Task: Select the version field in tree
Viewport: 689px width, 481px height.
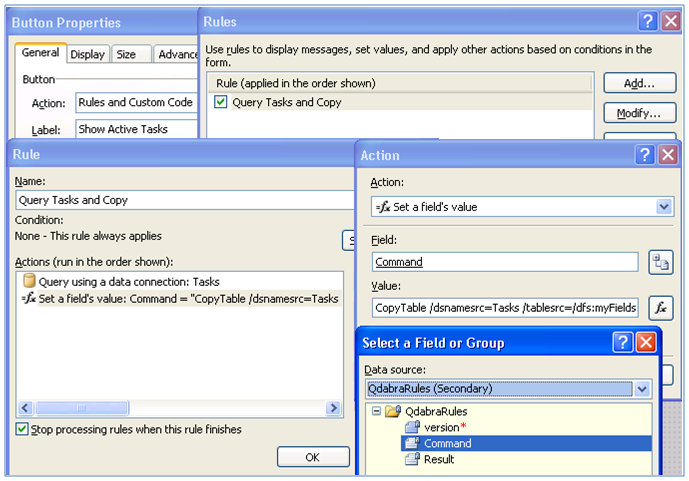Action: click(441, 427)
